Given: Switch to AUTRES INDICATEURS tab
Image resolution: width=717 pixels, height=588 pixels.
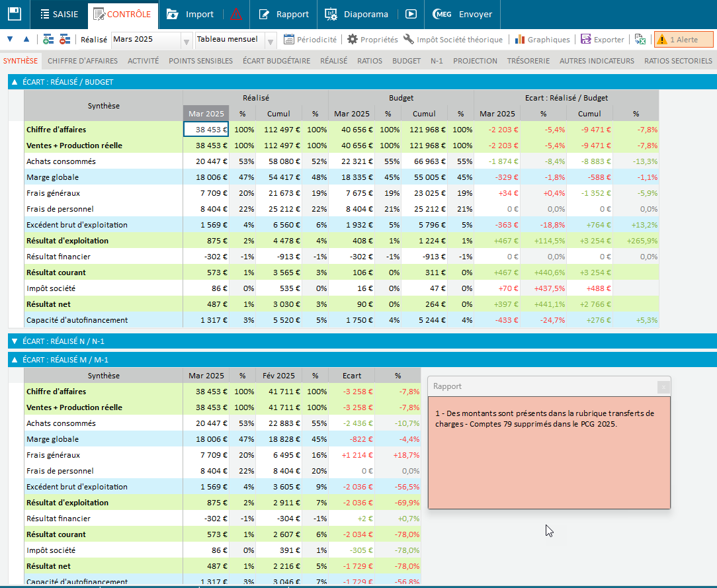Looking at the screenshot, I should coord(597,61).
